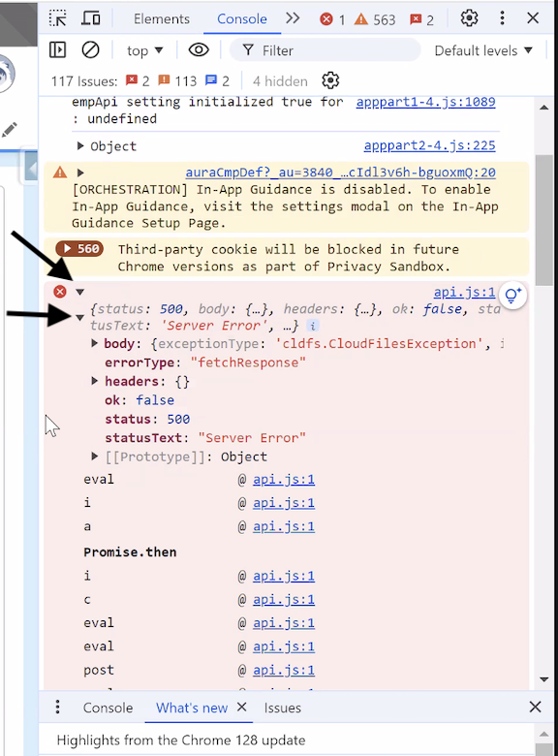
Task: Click the console vertical scrollbar thumb
Action: [x=544, y=220]
